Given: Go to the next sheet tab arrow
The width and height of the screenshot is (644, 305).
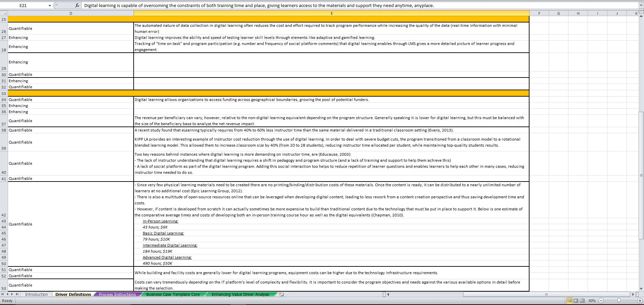Looking at the screenshot, I should pos(12,295).
